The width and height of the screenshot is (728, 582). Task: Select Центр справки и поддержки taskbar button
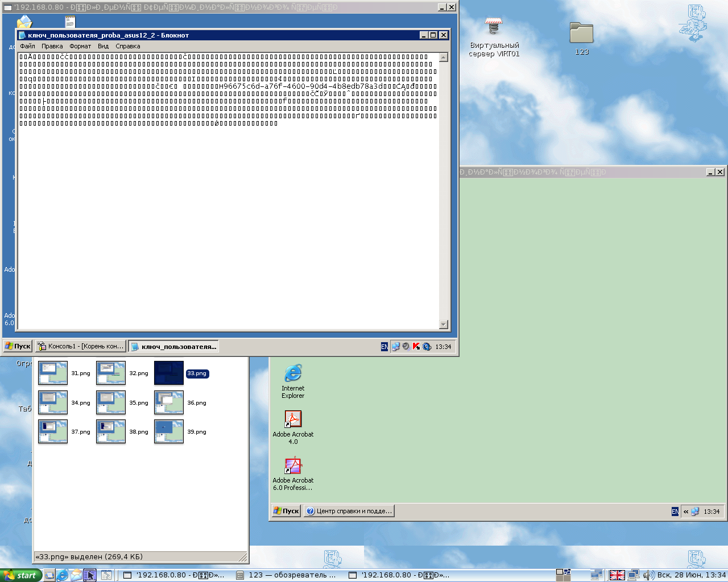349,511
